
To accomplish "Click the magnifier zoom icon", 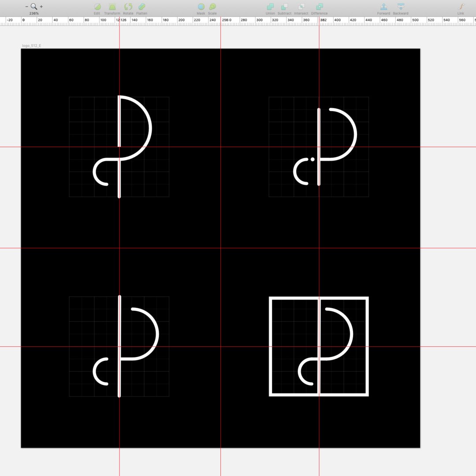I will coord(34,6).
